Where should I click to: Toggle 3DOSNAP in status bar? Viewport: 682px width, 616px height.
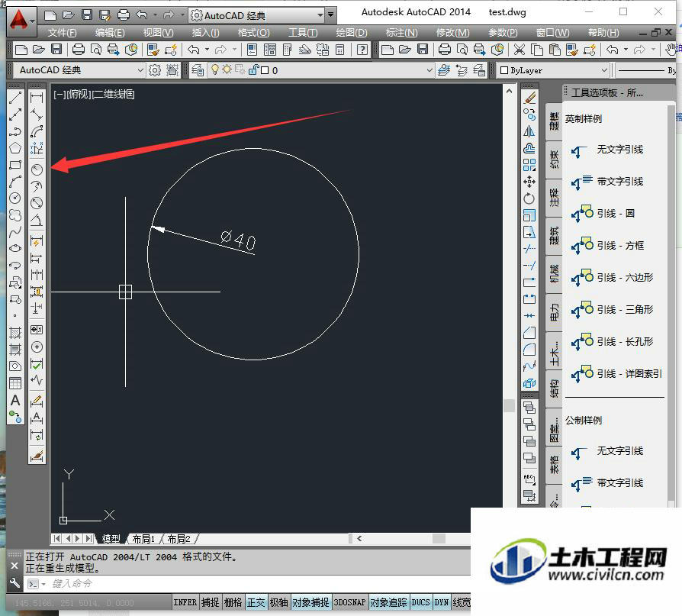click(x=349, y=602)
